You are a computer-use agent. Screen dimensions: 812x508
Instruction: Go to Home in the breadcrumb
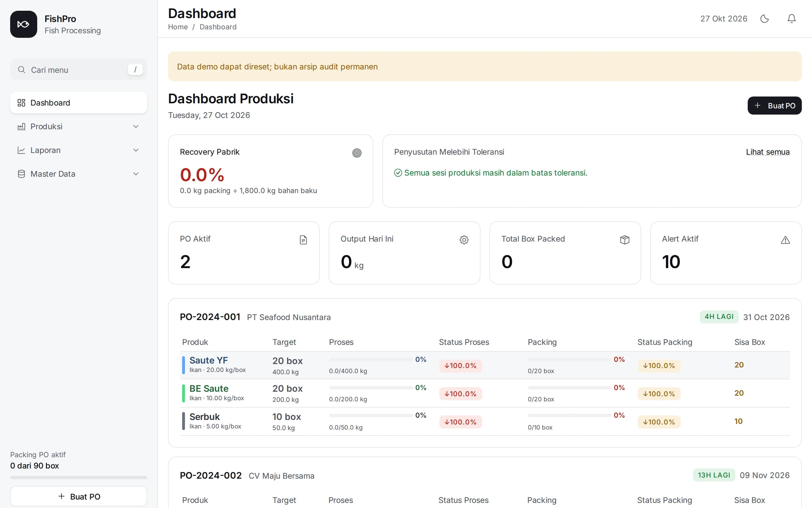178,27
